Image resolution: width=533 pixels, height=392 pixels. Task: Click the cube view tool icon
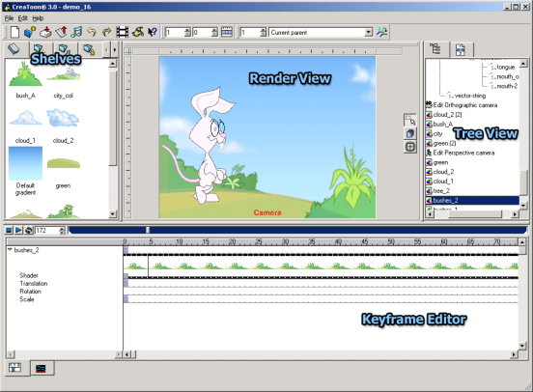(x=410, y=133)
